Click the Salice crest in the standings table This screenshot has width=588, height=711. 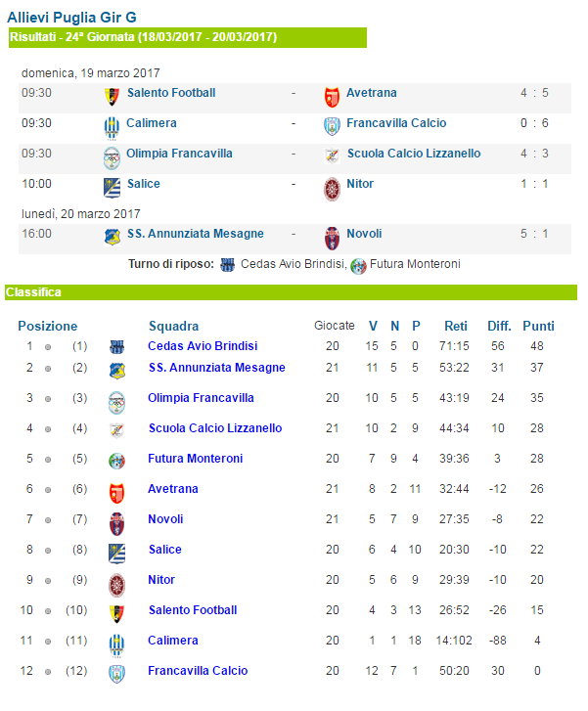point(117,554)
